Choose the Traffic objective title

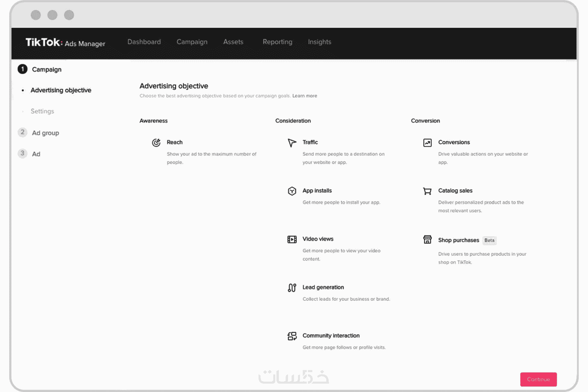point(310,142)
